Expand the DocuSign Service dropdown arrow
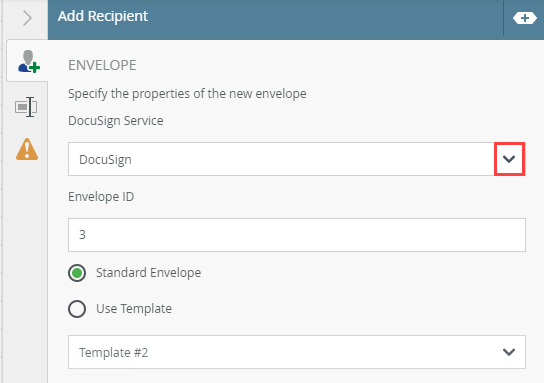This screenshot has width=544, height=383. (509, 159)
